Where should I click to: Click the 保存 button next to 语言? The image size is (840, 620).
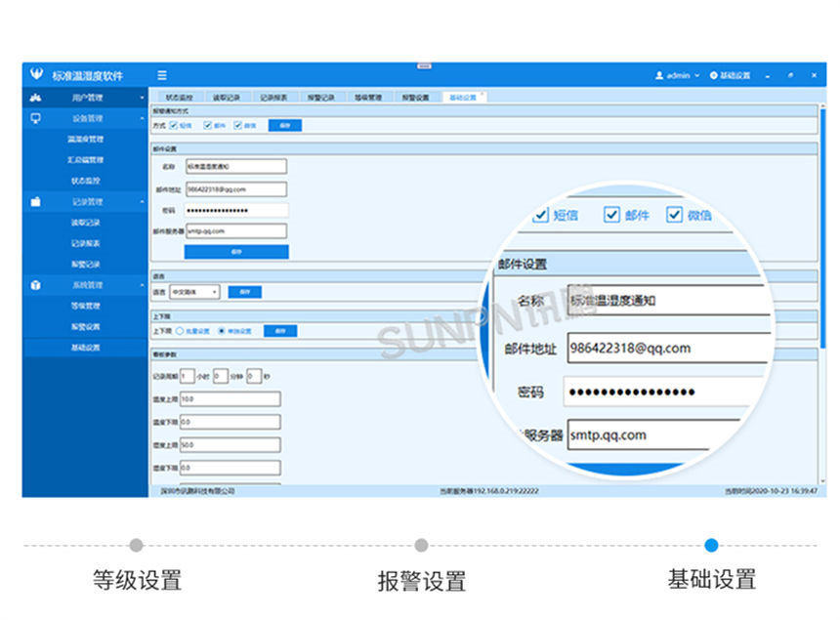244,291
